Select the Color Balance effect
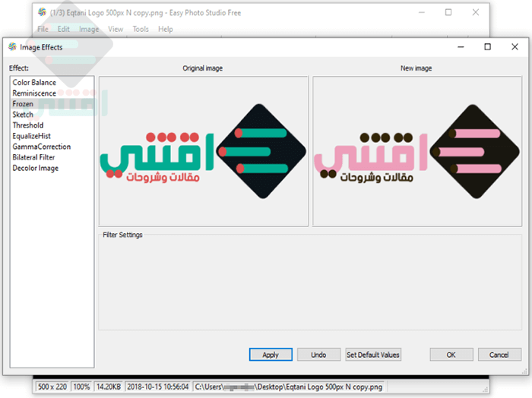Viewport: 532px width, 398px height. [34, 82]
